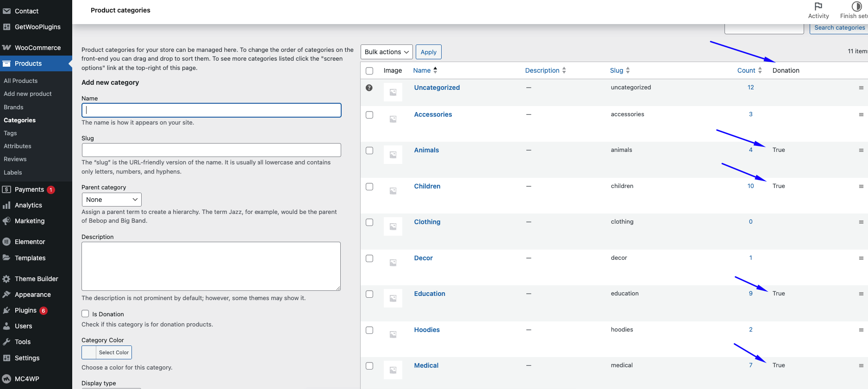Viewport: 868px width, 389px height.
Task: Click the Elementor icon in the sidebar
Action: point(6,242)
